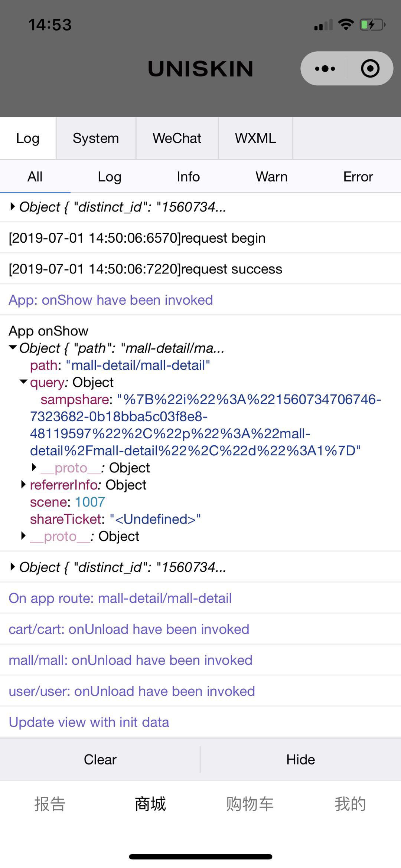
Task: Tap the circular close mini program icon
Action: (370, 69)
